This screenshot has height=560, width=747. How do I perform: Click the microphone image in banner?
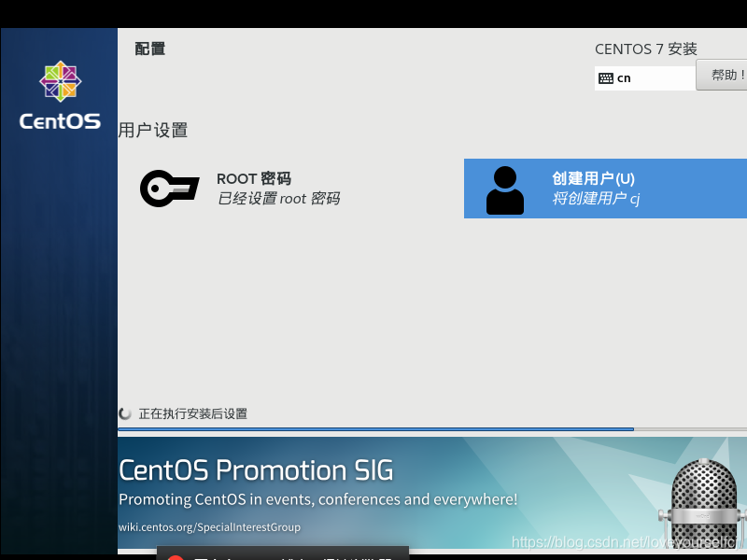(x=703, y=502)
